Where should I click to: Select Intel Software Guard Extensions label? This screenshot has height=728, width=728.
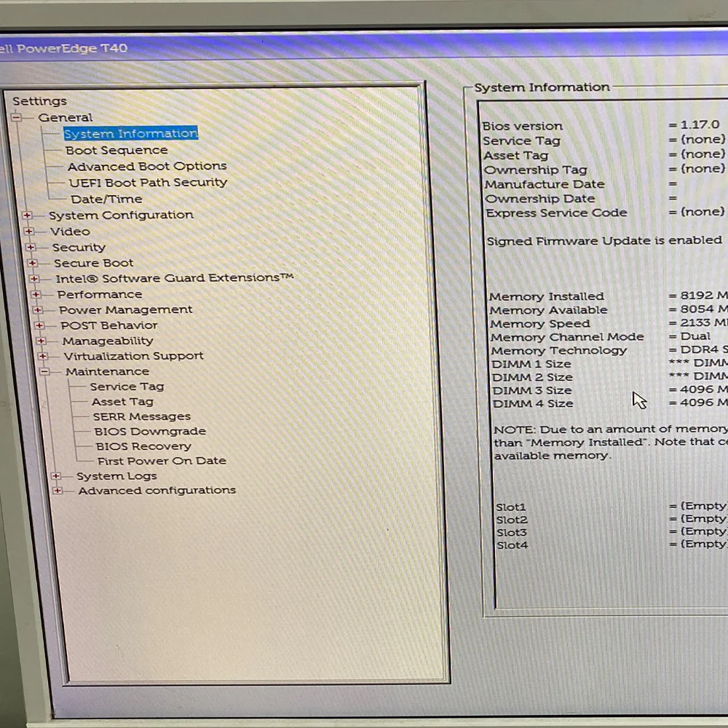tap(175, 278)
